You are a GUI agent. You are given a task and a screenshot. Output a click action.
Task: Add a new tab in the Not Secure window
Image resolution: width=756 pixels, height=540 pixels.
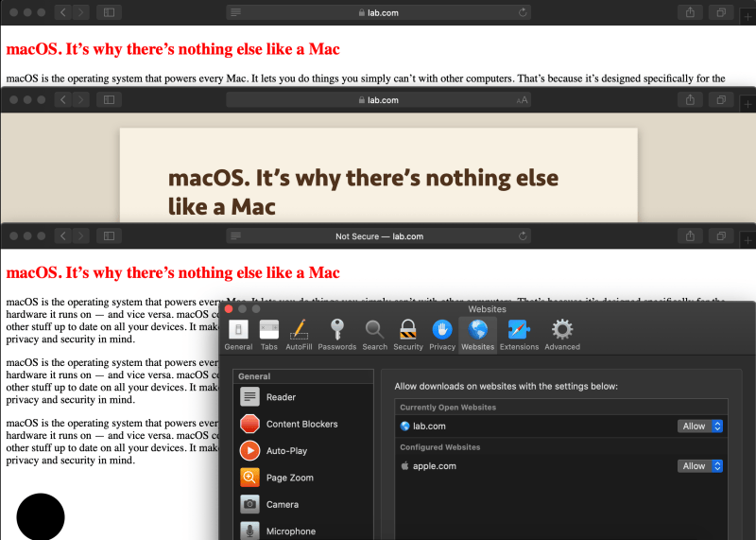click(747, 240)
